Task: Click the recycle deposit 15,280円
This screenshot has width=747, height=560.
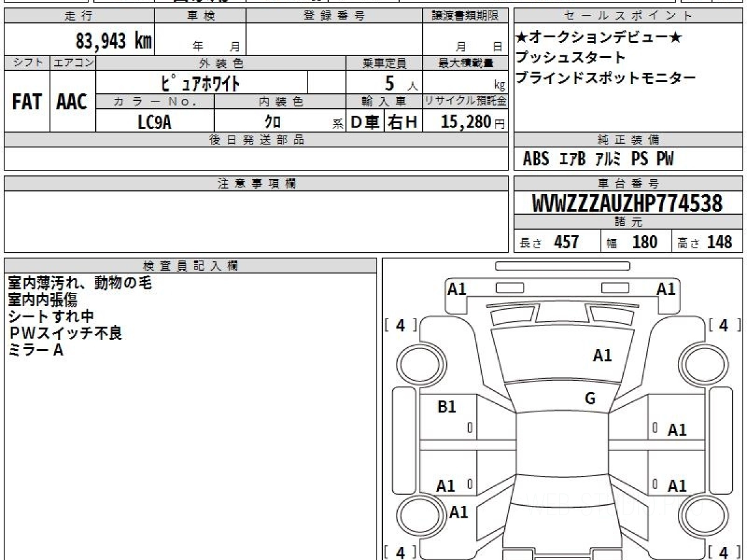Action: click(473, 122)
